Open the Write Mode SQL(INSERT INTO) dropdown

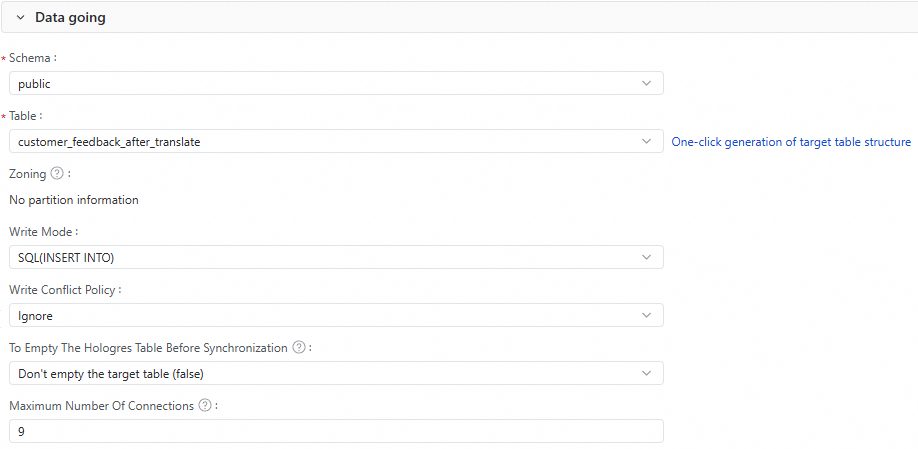click(320, 258)
